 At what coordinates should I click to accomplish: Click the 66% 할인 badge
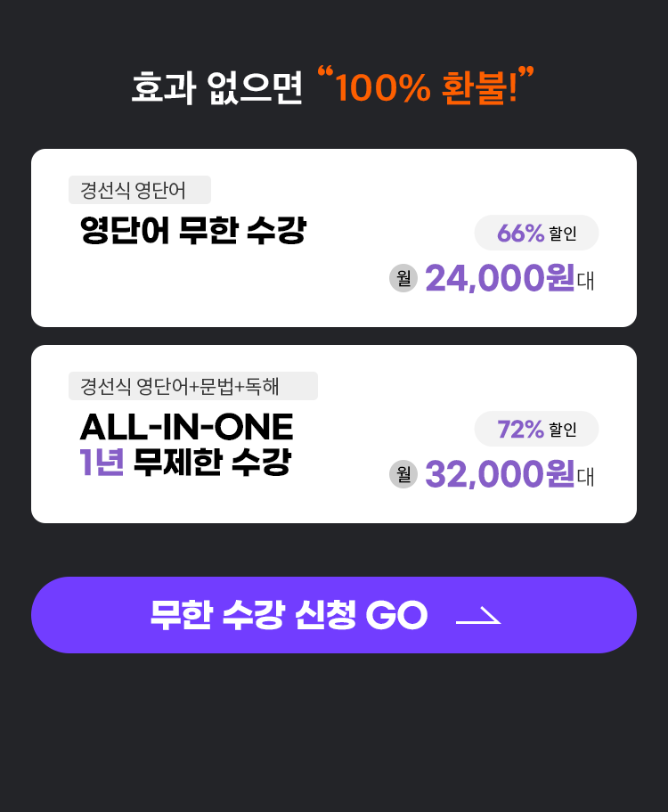(536, 233)
